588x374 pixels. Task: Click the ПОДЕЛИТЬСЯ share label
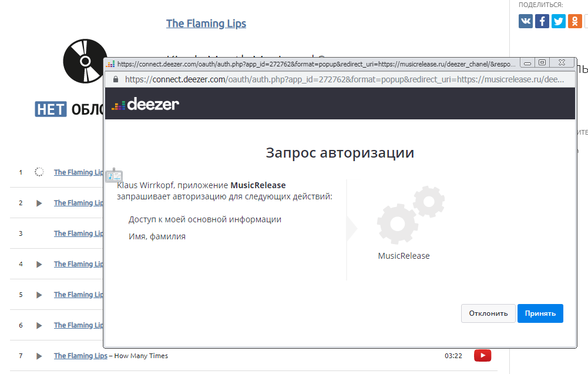541,5
